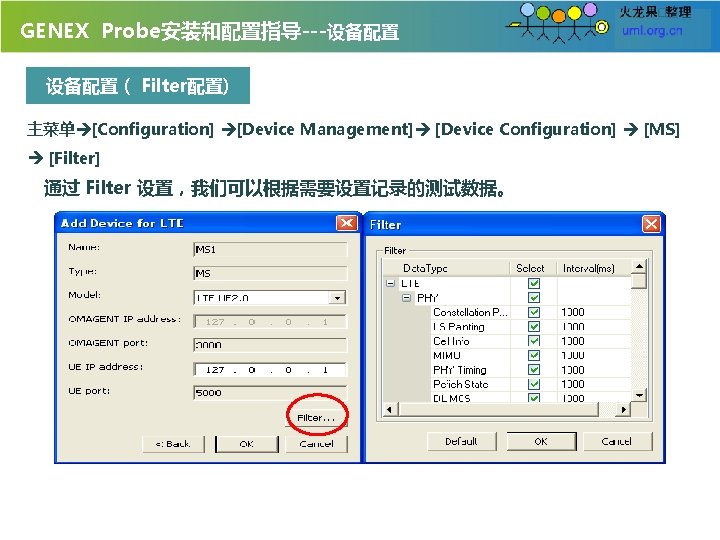Uncheck Constellation P... data type

tap(534, 312)
